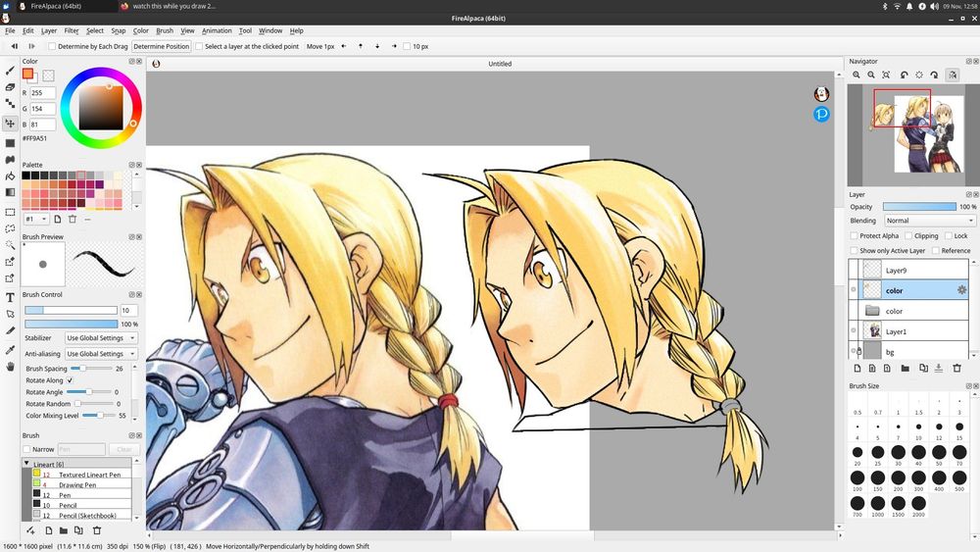The height and width of the screenshot is (552, 980).
Task: Rotate canvas right in Navigator
Action: (x=934, y=75)
